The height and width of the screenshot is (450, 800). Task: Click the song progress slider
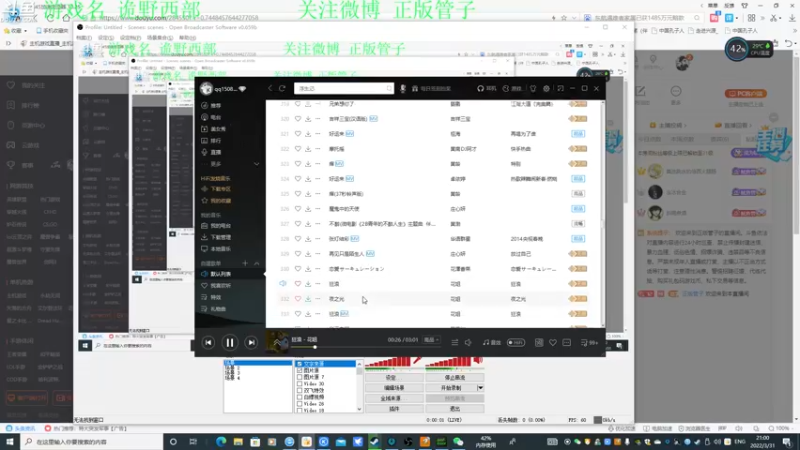(x=365, y=347)
